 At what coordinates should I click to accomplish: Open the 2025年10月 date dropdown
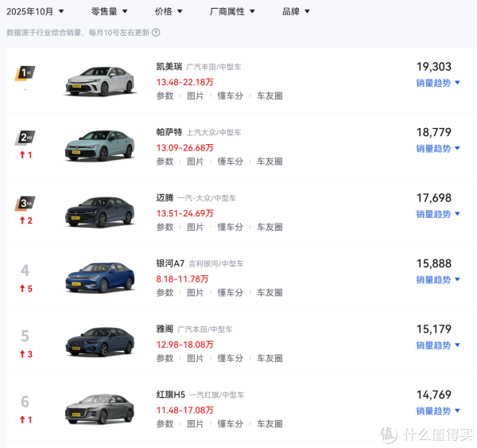coord(36,11)
